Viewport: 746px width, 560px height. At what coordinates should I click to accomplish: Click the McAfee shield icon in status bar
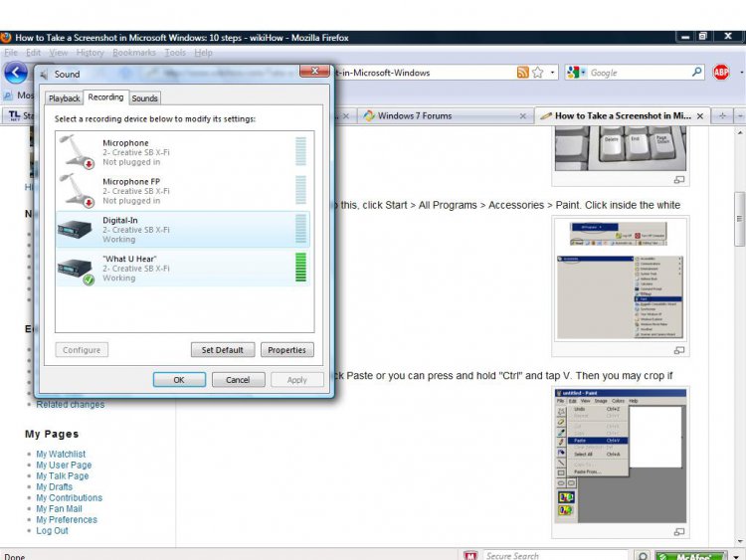[x=470, y=556]
